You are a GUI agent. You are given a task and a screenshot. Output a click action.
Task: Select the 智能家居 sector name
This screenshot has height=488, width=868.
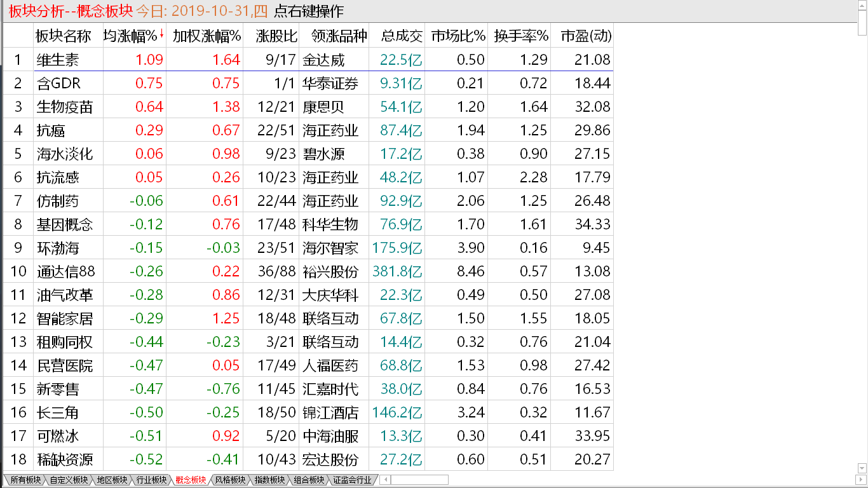[x=64, y=318]
